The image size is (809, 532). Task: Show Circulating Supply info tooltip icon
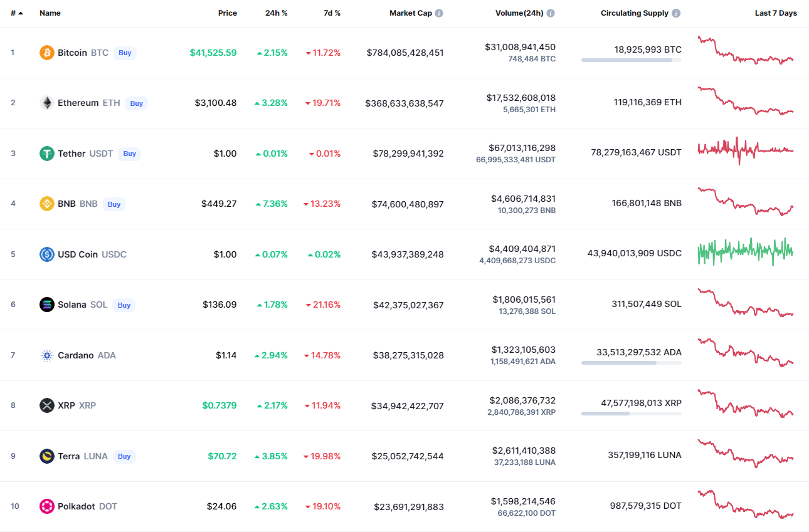click(675, 13)
